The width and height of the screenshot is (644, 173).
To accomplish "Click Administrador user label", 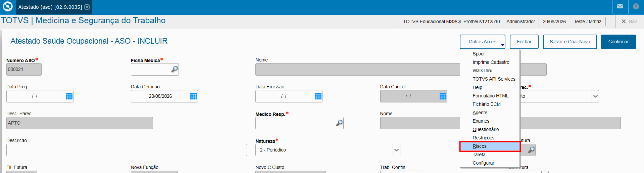I will [x=521, y=21].
